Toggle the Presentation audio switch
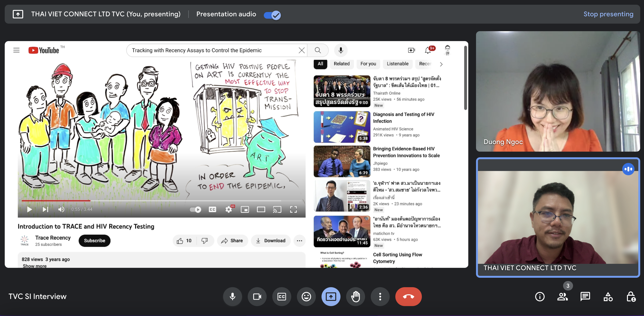644x316 pixels. coord(272,15)
